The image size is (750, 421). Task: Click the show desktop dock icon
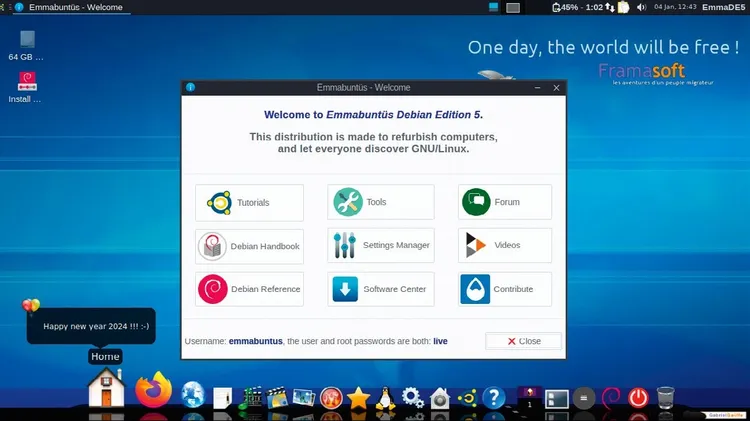[x=557, y=399]
